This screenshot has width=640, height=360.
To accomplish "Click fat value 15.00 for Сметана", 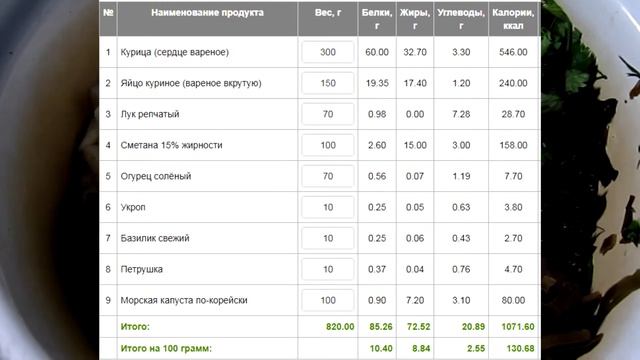I will [415, 145].
